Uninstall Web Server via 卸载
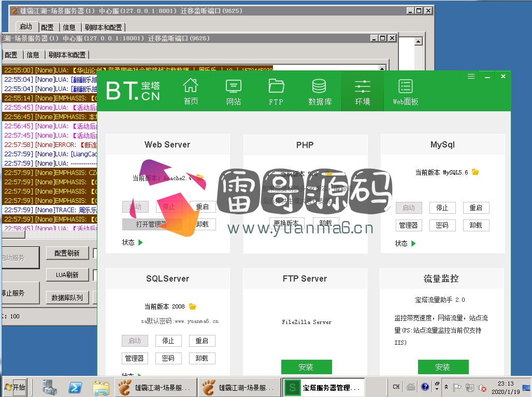Viewport: 532px width, 397px height. [x=203, y=224]
